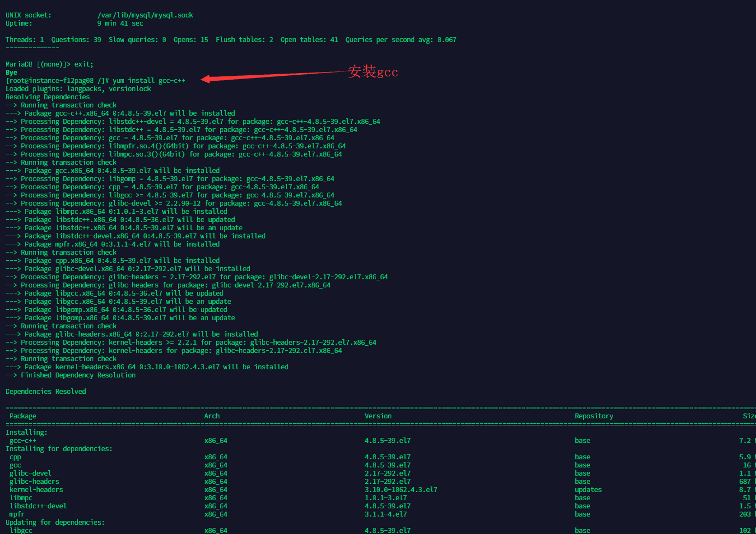
Task: Select the 'libmpc' package entry
Action: tap(21, 497)
